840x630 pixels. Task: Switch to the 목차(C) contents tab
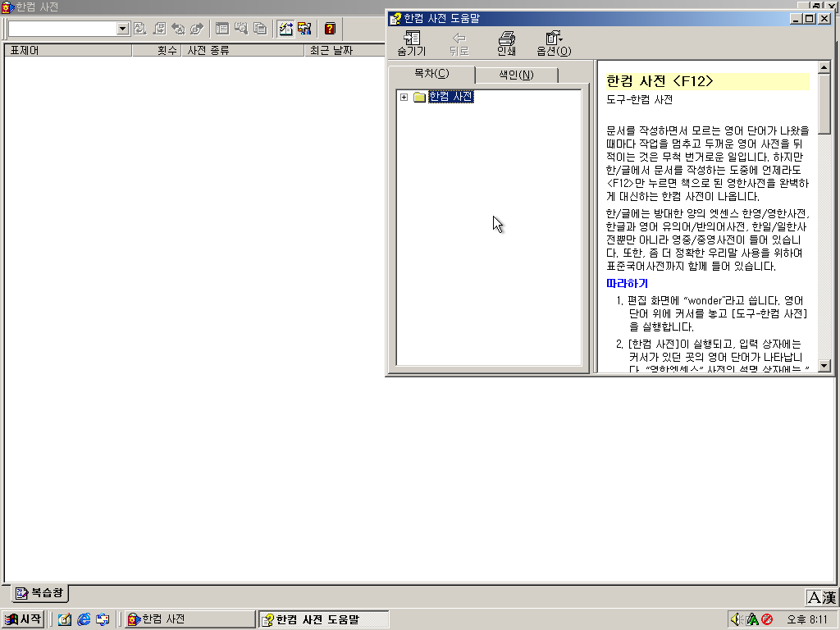click(431, 74)
